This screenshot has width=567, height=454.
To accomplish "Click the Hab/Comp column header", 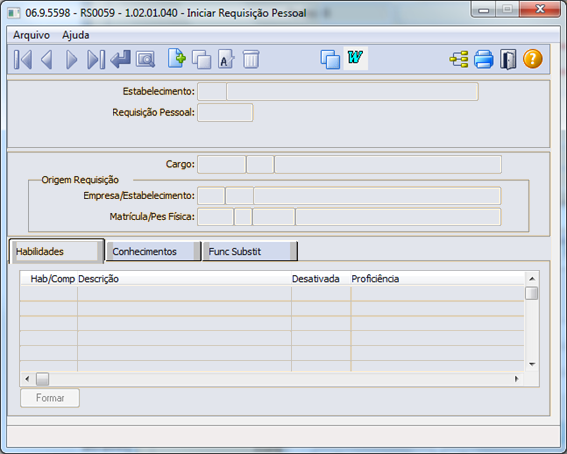I will point(52,279).
